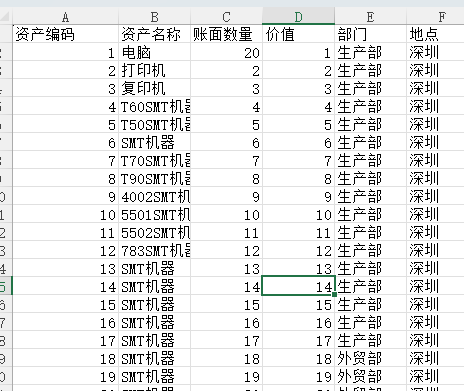Screen dimensions: 464x391
Task: Click the cell containing 复印机
Action: pyautogui.click(x=154, y=88)
